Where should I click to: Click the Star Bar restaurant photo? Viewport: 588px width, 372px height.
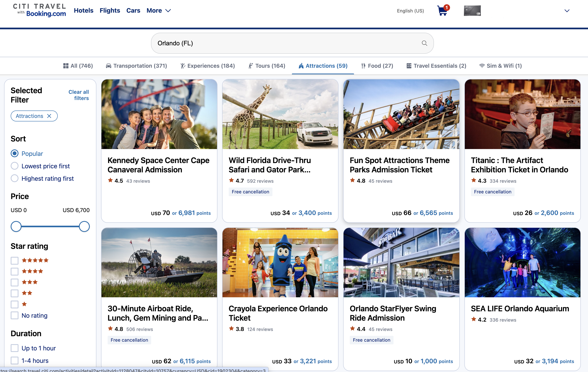pos(401,262)
